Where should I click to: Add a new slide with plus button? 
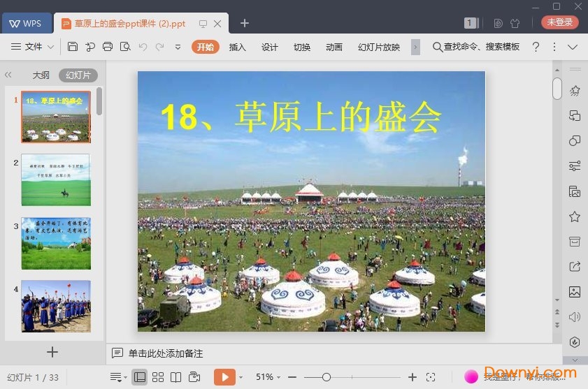pos(52,352)
